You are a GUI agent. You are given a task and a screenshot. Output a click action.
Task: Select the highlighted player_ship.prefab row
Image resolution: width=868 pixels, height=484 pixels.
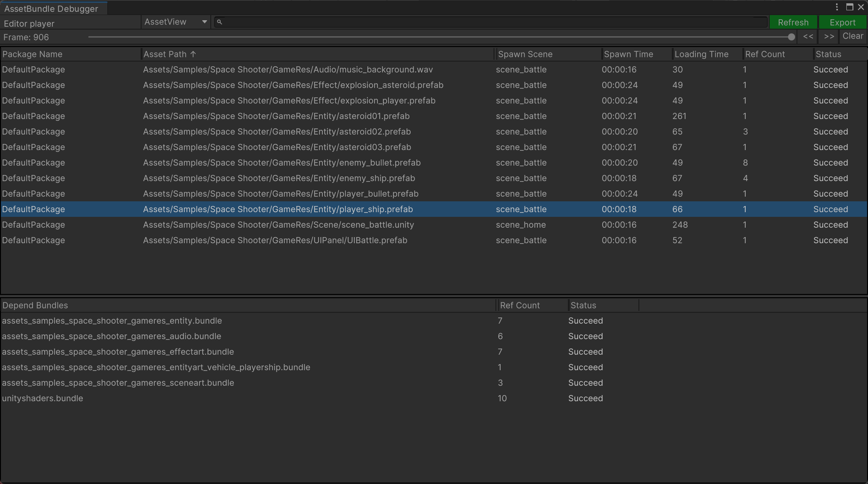pos(434,209)
